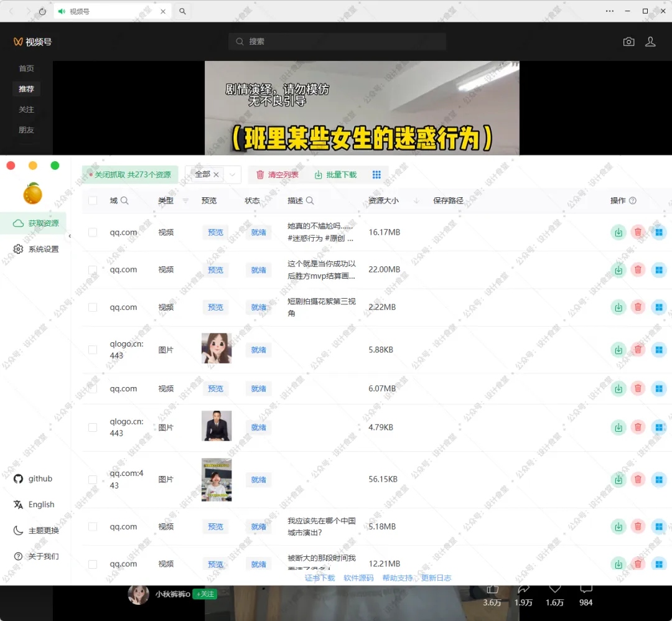Check the 56.15KB row checkbox
Image resolution: width=672 pixels, height=621 pixels.
point(93,479)
